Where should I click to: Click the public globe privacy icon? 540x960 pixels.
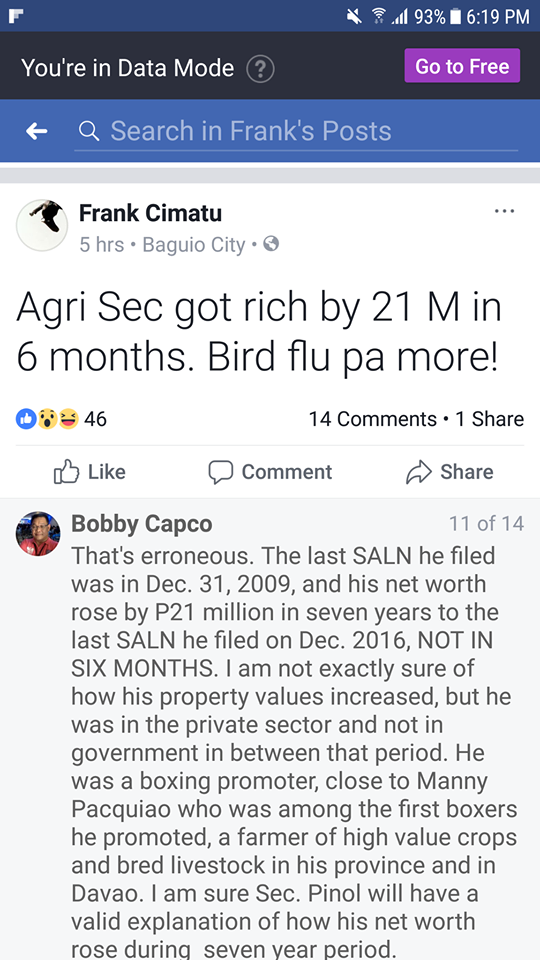tap(271, 244)
